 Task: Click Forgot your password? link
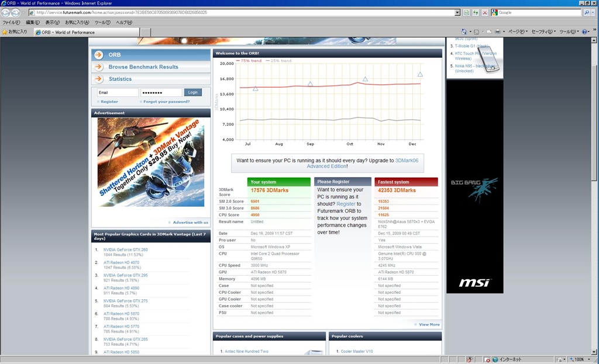click(x=167, y=102)
